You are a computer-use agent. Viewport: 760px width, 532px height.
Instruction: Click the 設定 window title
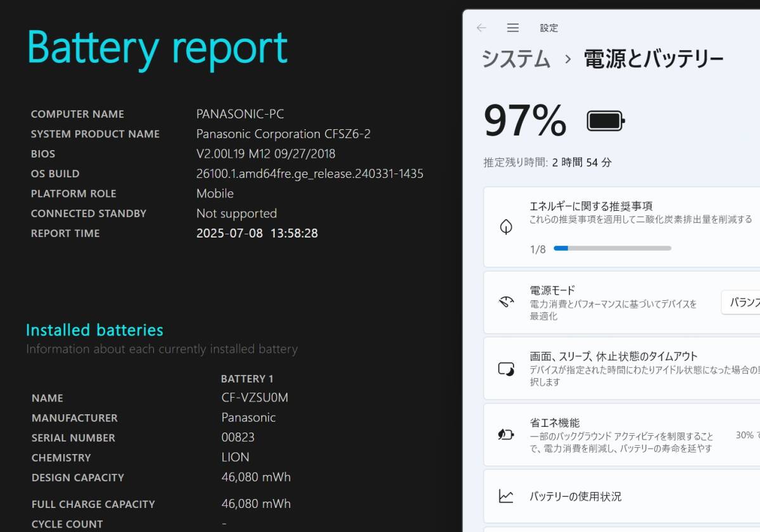pyautogui.click(x=549, y=28)
